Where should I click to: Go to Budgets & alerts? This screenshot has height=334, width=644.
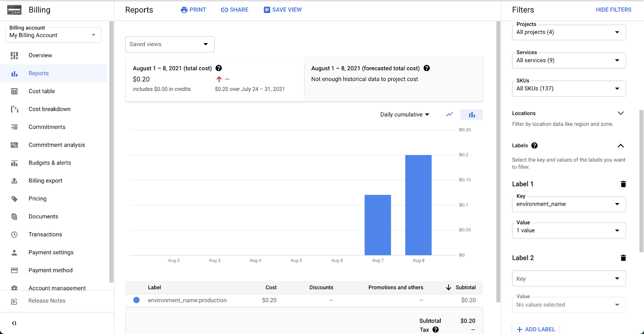click(x=50, y=163)
